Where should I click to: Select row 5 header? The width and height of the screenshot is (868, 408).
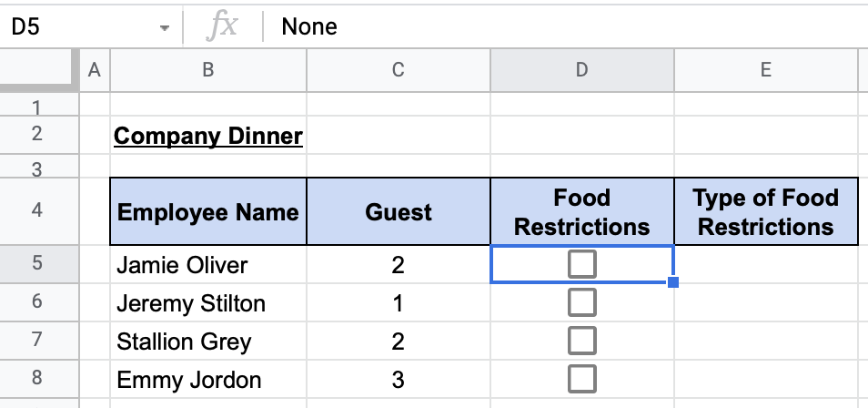[36, 264]
